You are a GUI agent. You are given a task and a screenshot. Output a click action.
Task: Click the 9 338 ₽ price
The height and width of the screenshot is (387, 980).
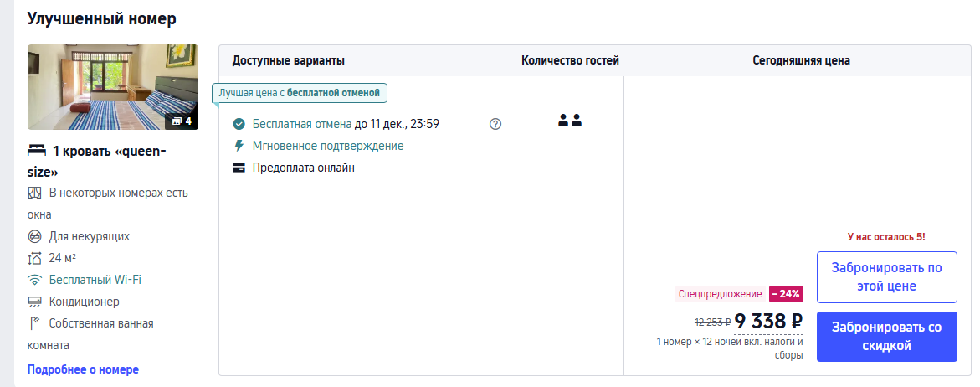768,322
